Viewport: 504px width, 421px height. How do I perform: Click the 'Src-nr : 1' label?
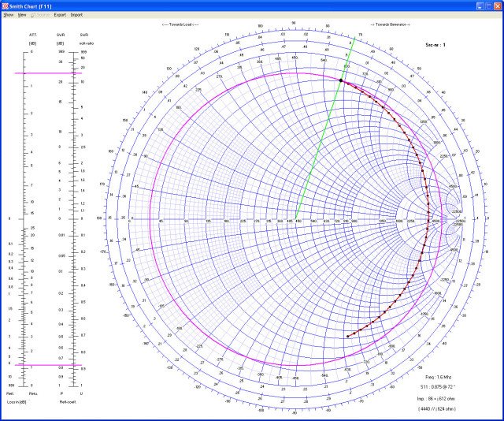pyautogui.click(x=435, y=45)
